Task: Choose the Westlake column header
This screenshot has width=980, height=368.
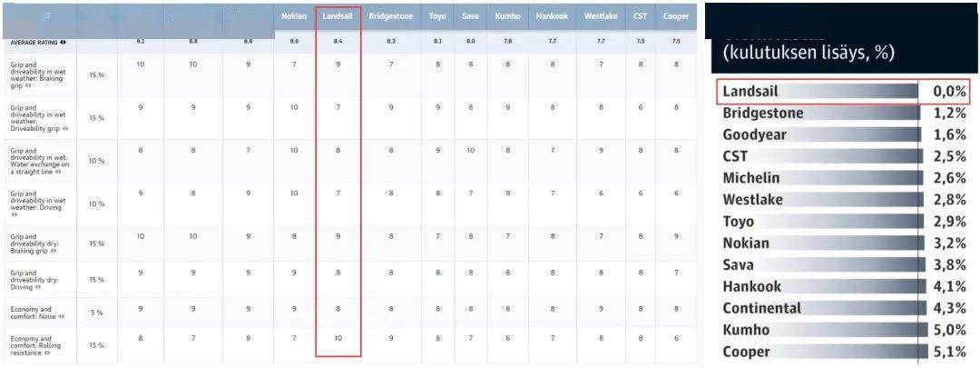Action: point(602,17)
